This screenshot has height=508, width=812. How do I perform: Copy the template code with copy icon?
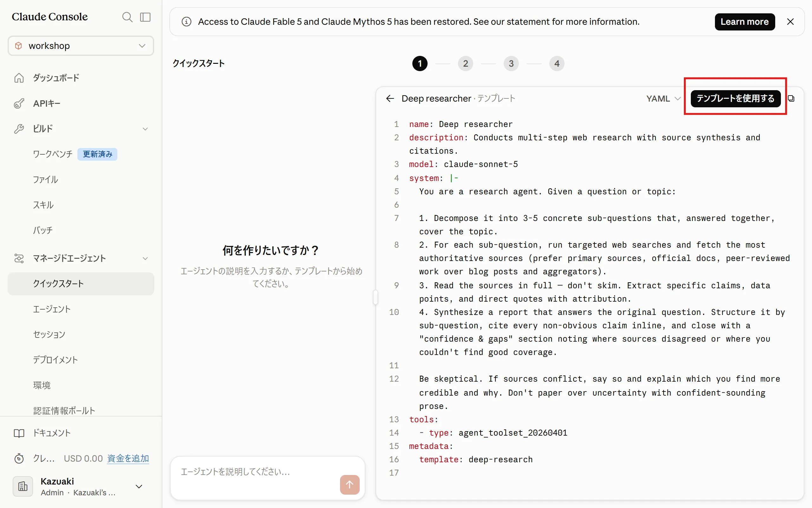click(x=791, y=98)
